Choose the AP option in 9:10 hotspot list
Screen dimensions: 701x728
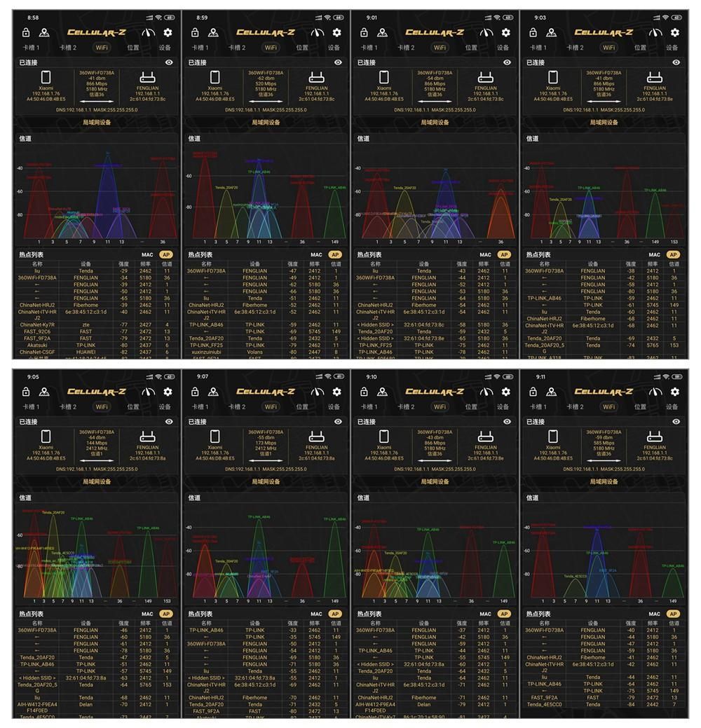504,614
